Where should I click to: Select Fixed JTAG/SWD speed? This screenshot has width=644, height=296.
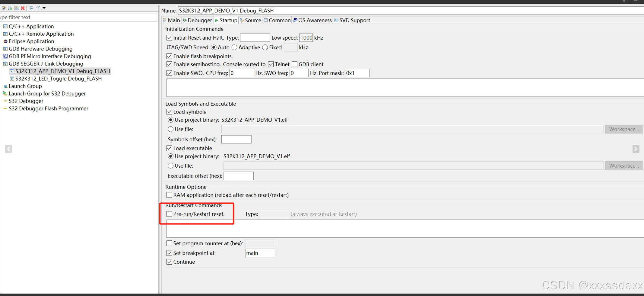point(265,47)
